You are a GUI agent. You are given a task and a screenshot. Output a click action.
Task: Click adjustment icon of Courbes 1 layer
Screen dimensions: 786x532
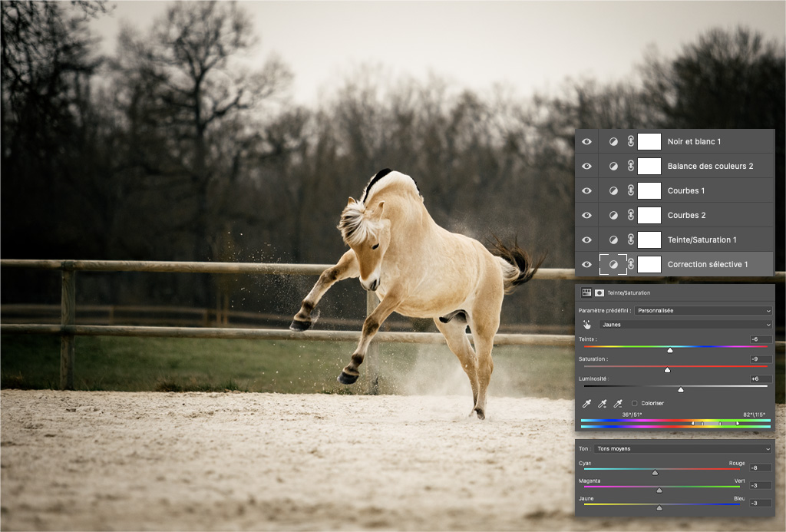[613, 191]
